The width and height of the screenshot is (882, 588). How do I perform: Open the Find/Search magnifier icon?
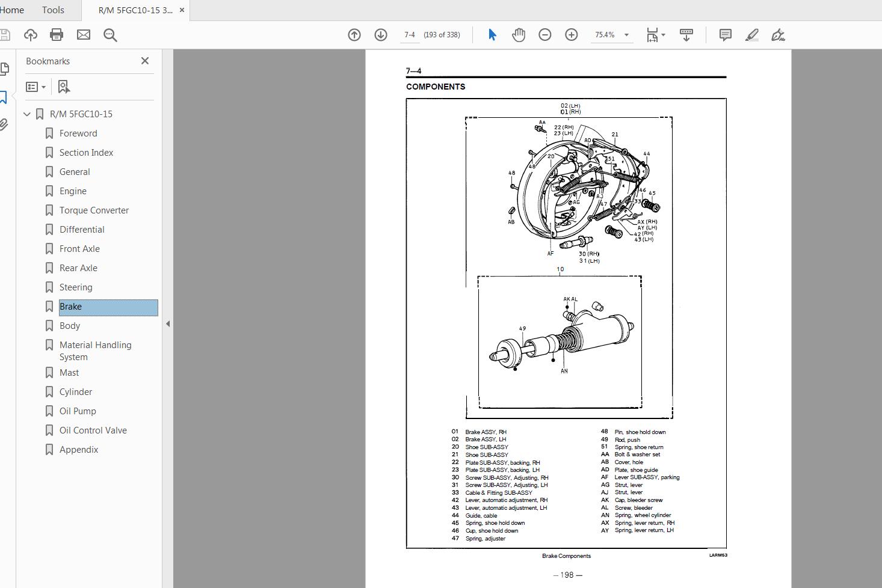[x=109, y=34]
